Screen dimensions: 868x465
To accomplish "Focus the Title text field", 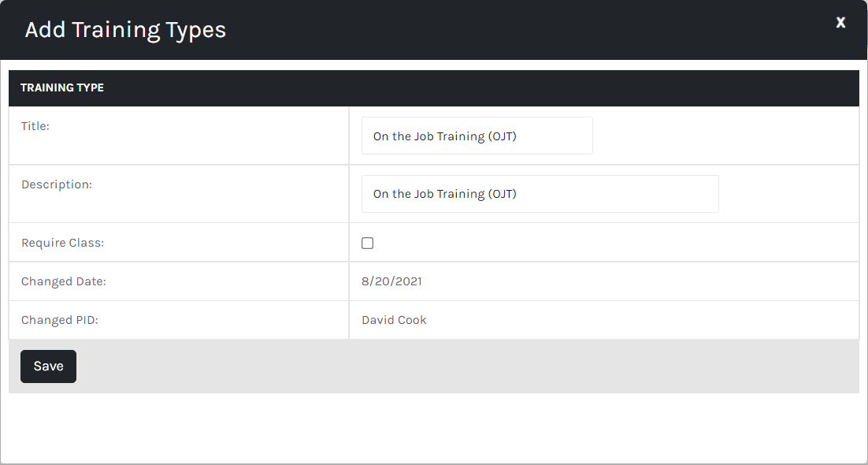I will click(477, 136).
